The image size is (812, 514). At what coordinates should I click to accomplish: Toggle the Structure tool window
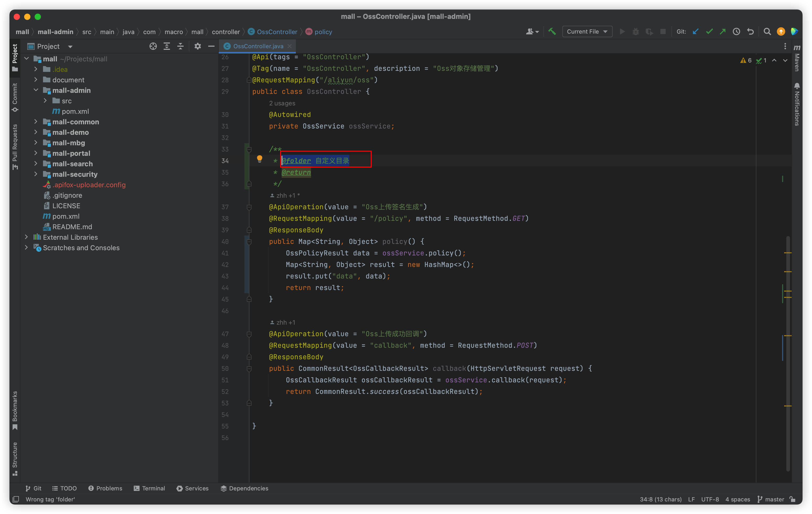(x=15, y=458)
